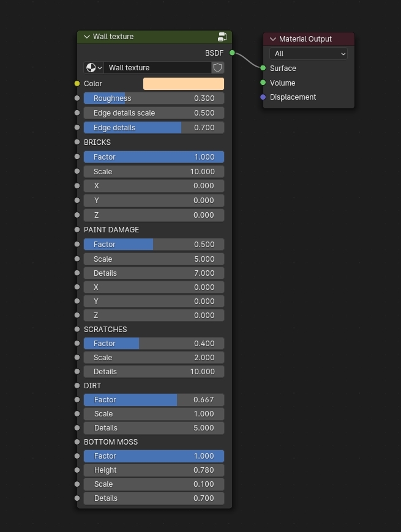Click the Edge details slider
The height and width of the screenshot is (532, 401).
click(154, 128)
